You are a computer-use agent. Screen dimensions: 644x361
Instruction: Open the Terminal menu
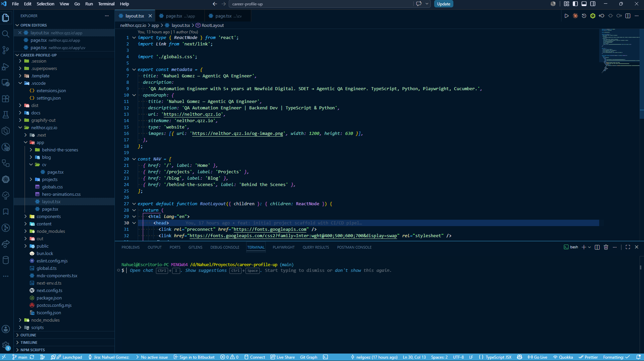(106, 4)
